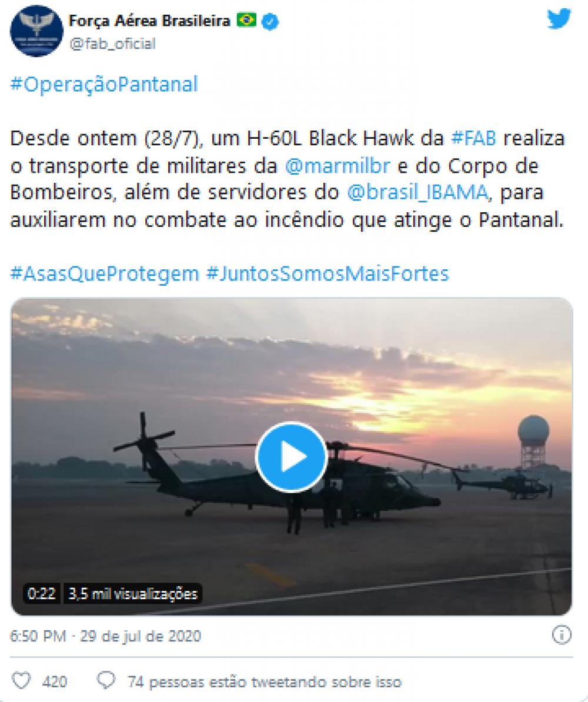Click the 0:22 video duration label
Image resolution: width=588 pixels, height=702 pixels.
click(41, 594)
